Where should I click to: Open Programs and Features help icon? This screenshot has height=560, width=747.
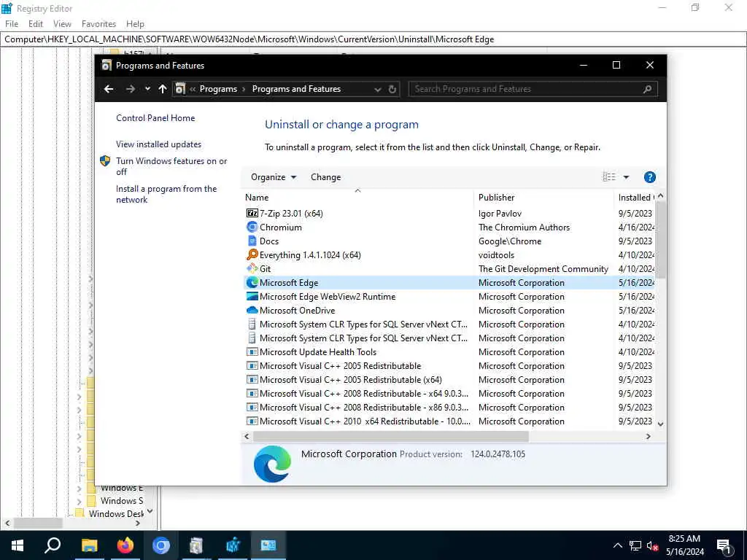(649, 177)
